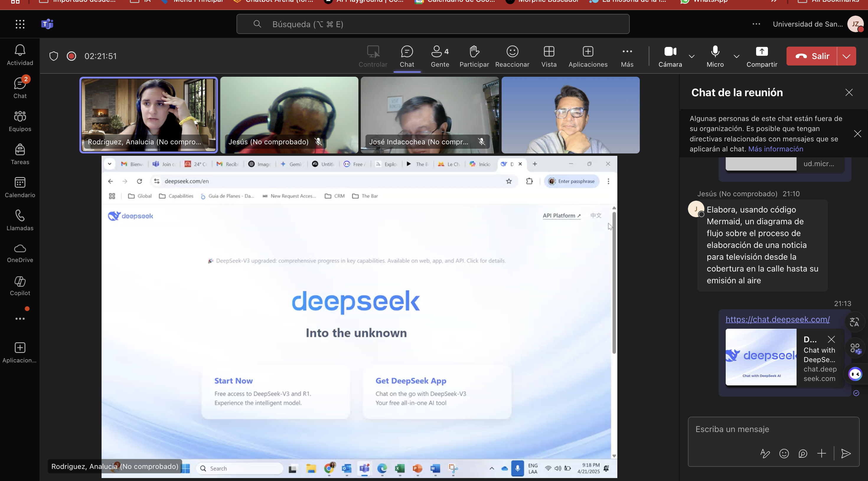
Task: Click Aplicaciones plus icon in Teams sidebar
Action: point(20,353)
